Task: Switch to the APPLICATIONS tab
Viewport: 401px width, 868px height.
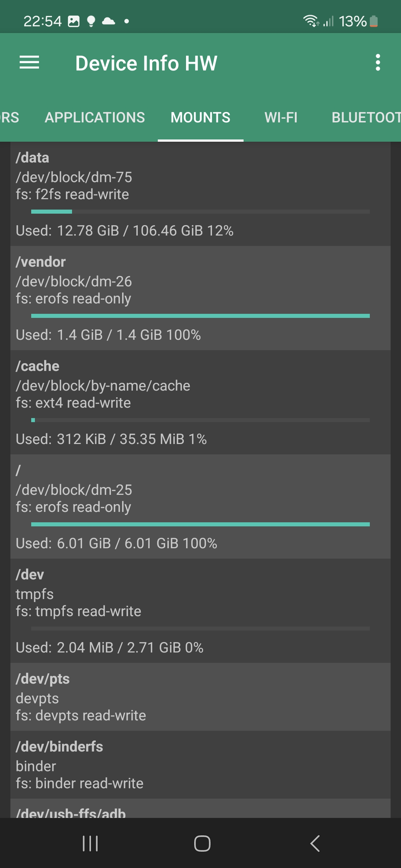Action: pos(95,118)
